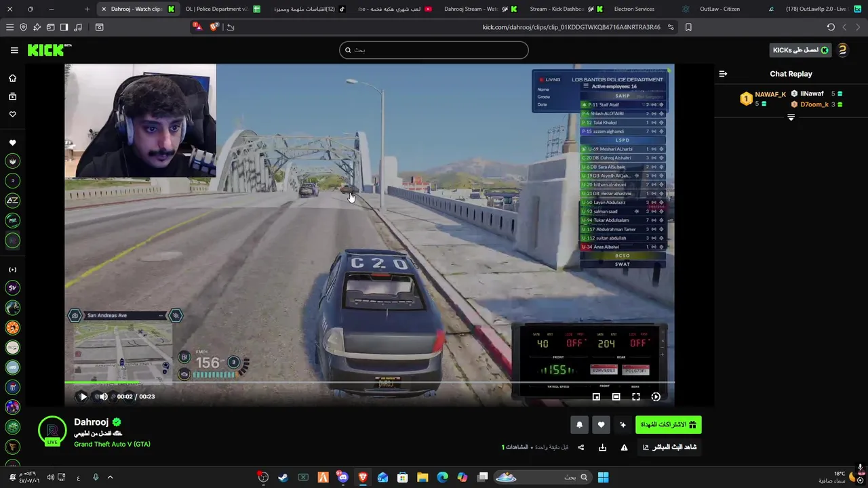Expand the gifters leaderboard chevron
The image size is (868, 488).
(791, 117)
